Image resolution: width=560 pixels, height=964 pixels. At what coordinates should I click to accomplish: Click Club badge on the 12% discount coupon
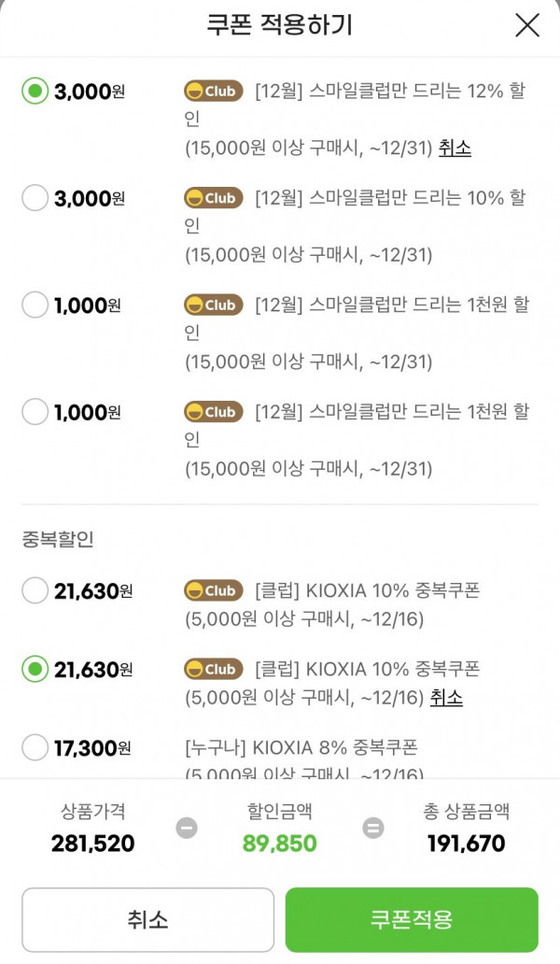tap(214, 91)
